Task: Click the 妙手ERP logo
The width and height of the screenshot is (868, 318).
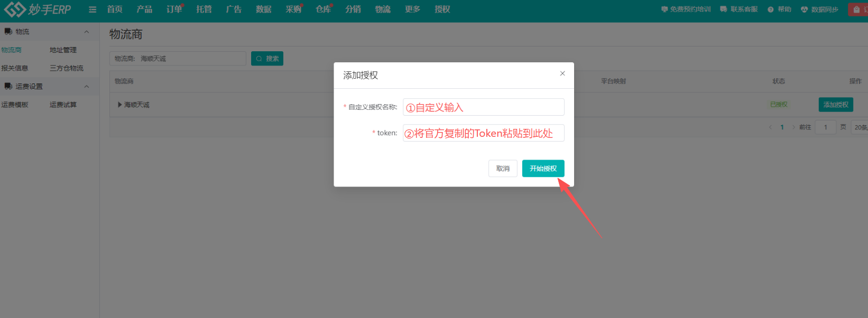Action: tap(37, 9)
